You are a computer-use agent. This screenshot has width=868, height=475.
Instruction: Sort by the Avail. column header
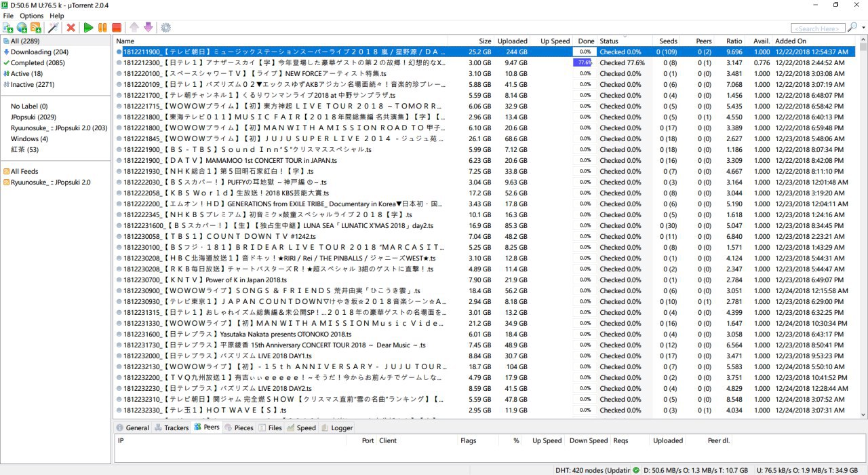(759, 41)
